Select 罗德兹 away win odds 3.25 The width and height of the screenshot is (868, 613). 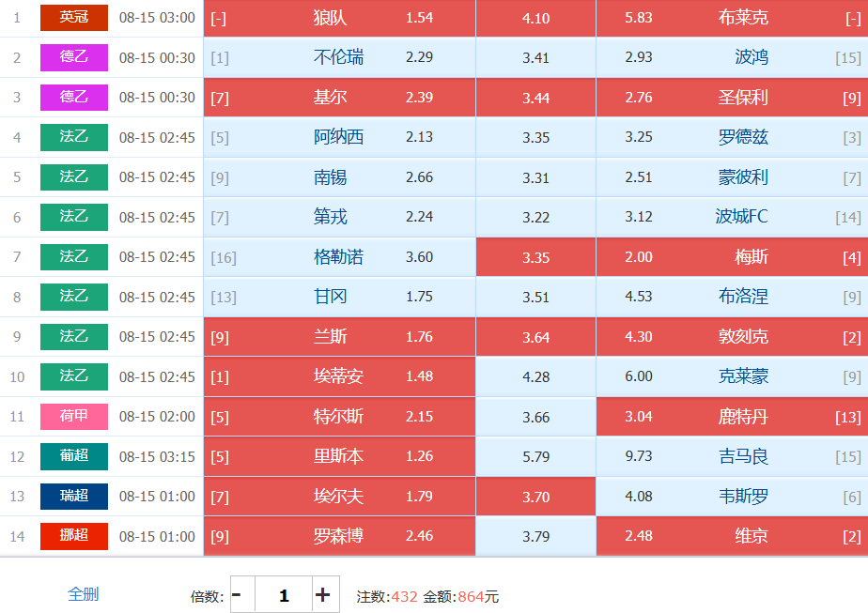[x=733, y=137]
